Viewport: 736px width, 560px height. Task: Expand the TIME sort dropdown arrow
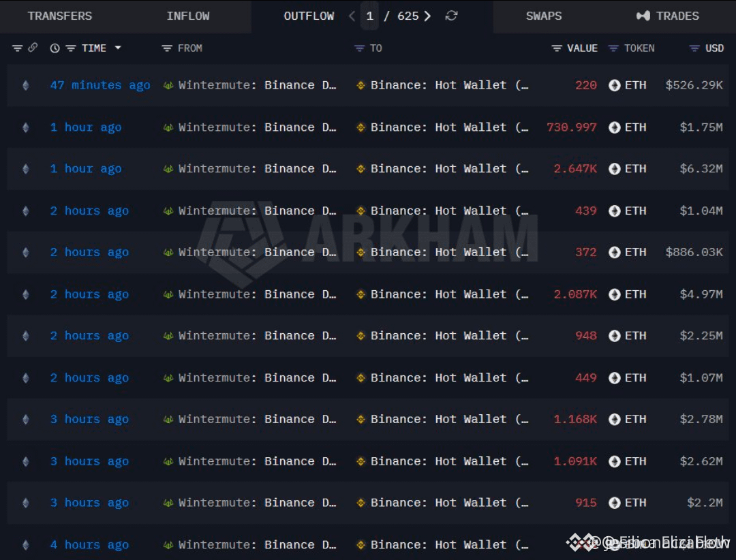click(x=118, y=48)
